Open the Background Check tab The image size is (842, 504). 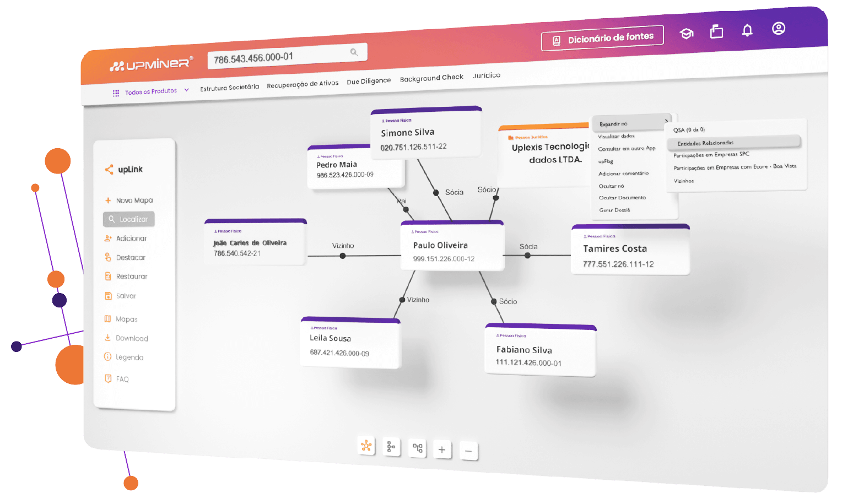431,78
